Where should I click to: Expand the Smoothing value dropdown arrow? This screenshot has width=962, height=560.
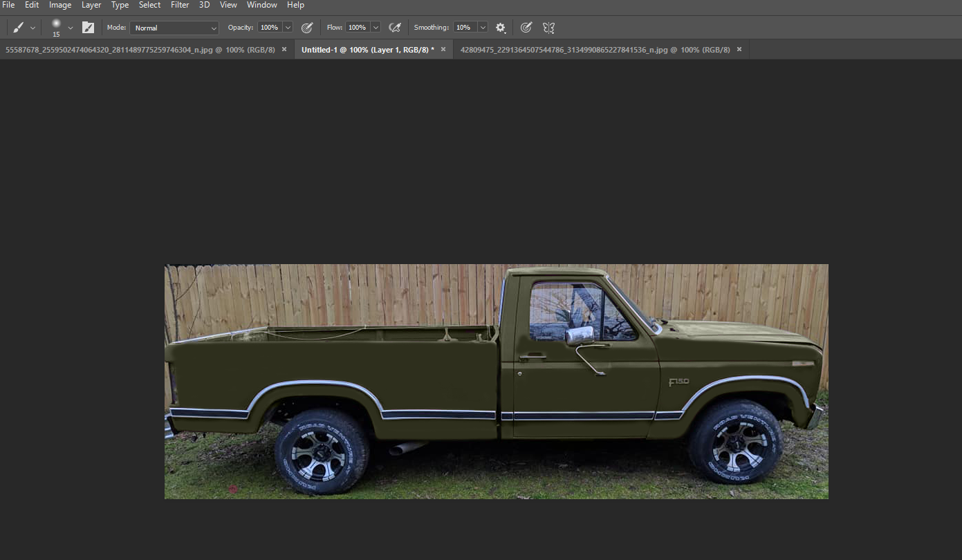pos(482,28)
